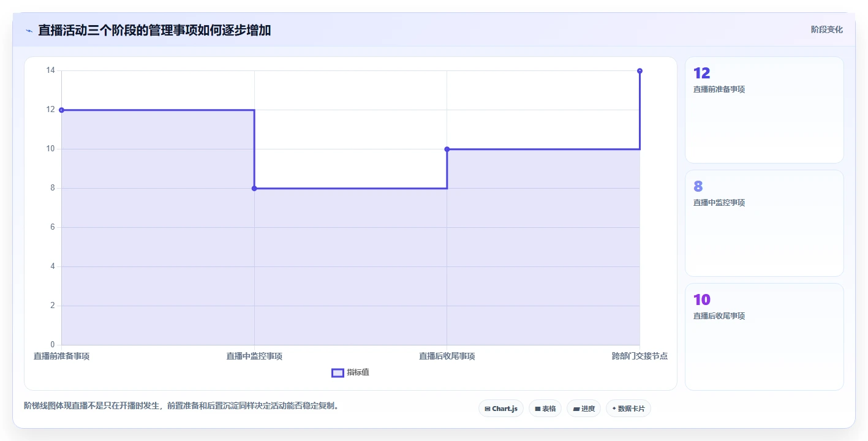Click y-axis tick label 0
Viewport: 868px width, 441px height.
[53, 345]
